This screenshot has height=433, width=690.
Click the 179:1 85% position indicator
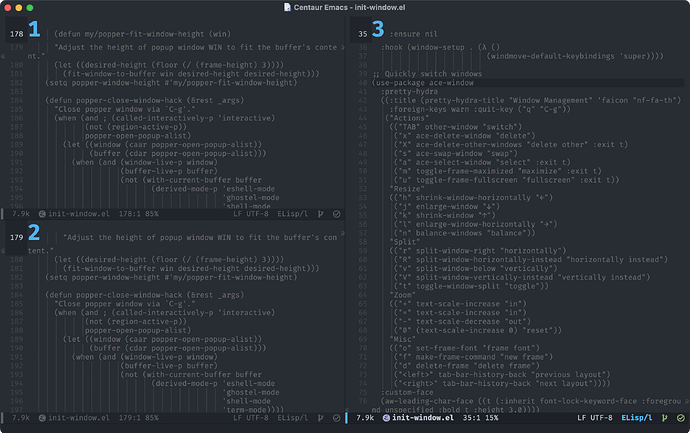pyautogui.click(x=139, y=418)
